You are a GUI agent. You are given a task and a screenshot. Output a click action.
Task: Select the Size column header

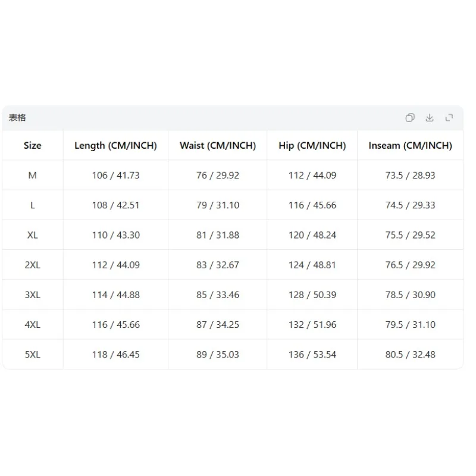tap(33, 145)
